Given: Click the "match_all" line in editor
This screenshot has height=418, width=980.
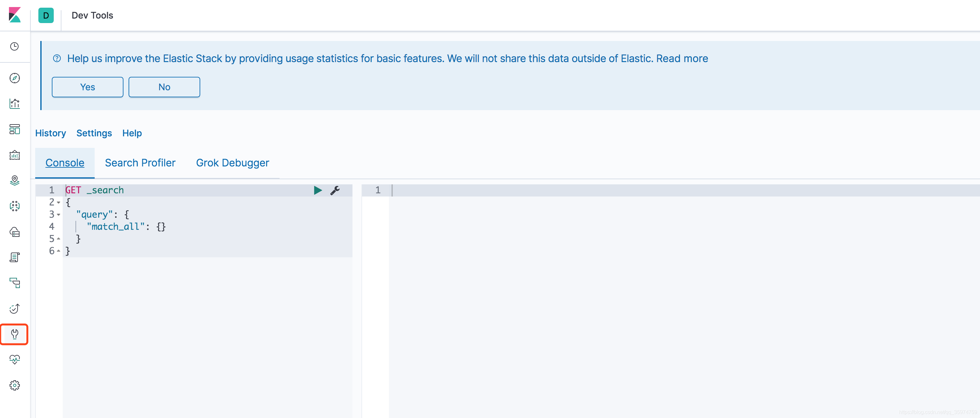Looking at the screenshot, I should [x=126, y=227].
